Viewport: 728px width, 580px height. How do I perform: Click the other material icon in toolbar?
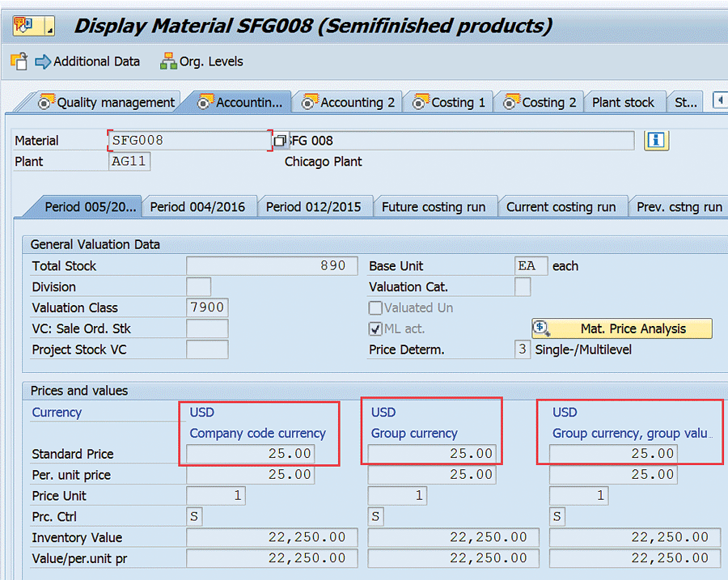(19, 61)
